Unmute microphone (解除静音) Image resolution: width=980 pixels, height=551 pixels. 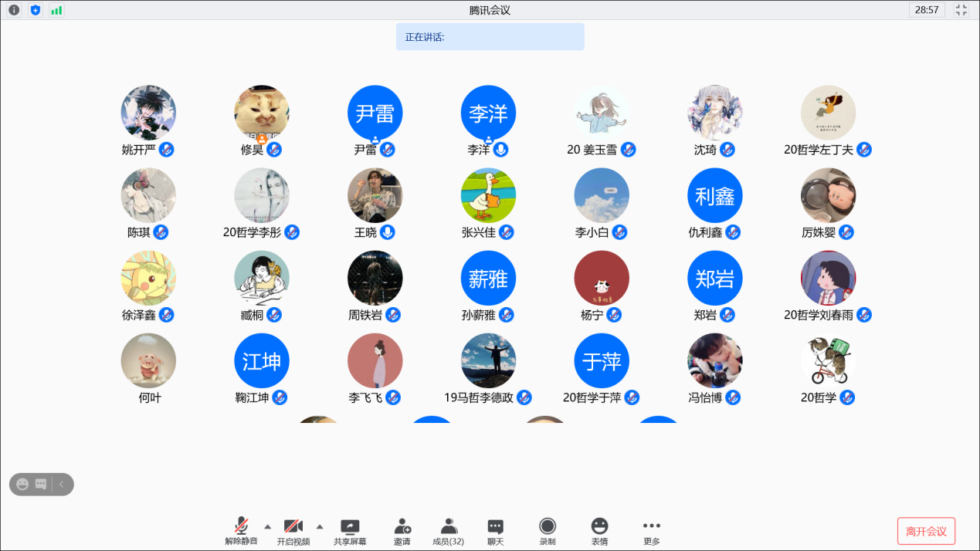pyautogui.click(x=242, y=532)
